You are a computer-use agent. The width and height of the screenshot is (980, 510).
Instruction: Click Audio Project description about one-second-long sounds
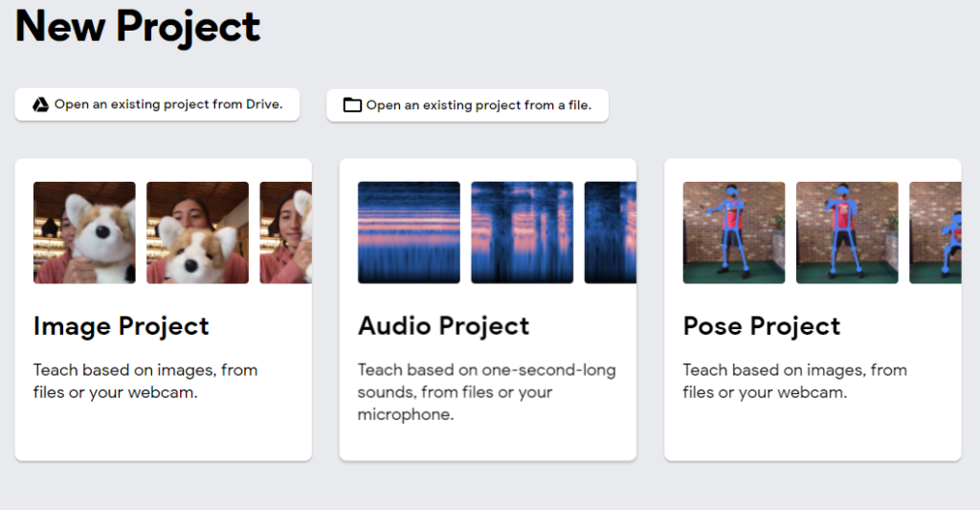pos(486,392)
